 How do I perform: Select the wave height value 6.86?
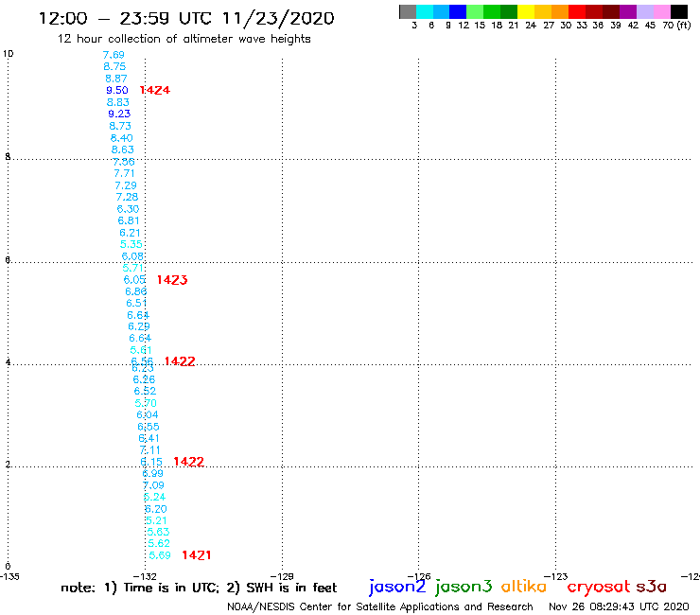[x=135, y=291]
